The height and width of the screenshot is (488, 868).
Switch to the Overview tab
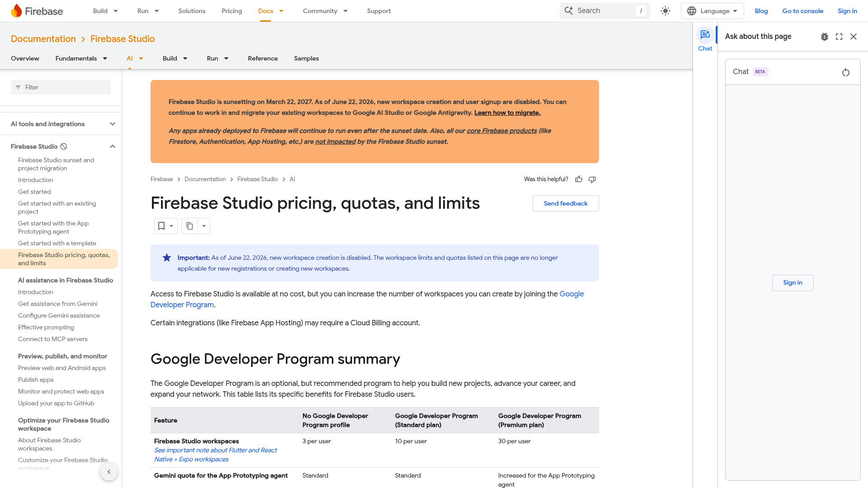[25, 58]
